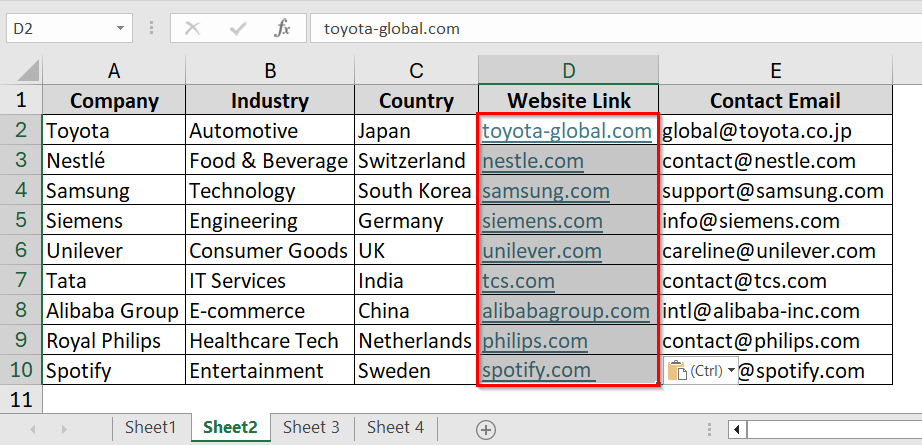Select the careline@unilever.com cell
The height and width of the screenshot is (445, 922).
pos(776,250)
